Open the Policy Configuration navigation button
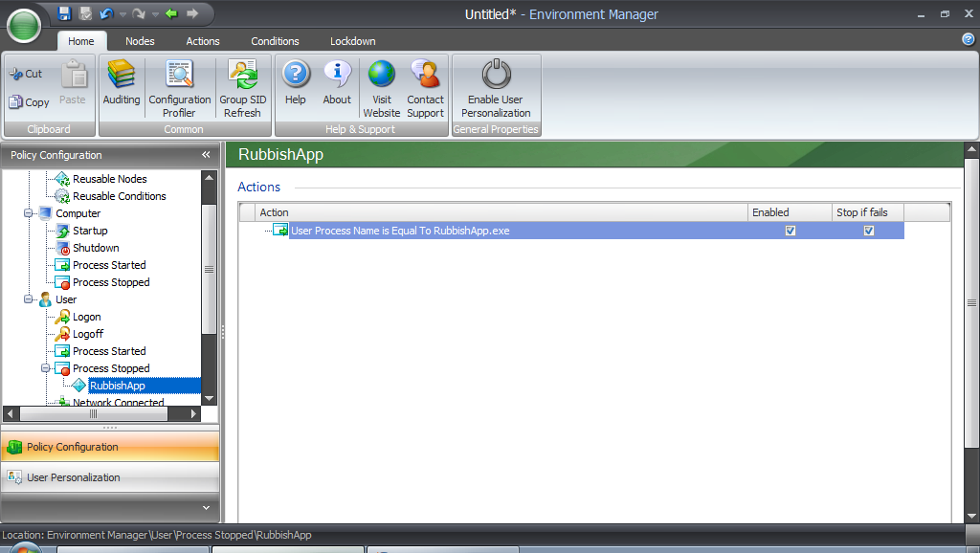 tap(110, 447)
